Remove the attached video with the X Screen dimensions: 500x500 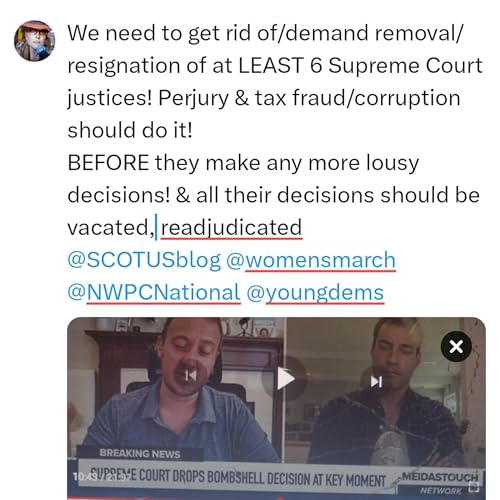click(x=456, y=346)
